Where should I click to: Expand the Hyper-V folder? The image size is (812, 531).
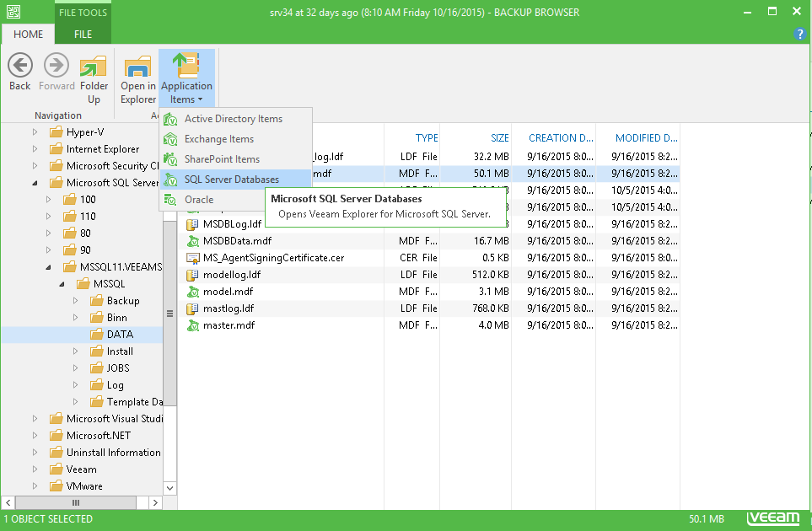coord(35,132)
